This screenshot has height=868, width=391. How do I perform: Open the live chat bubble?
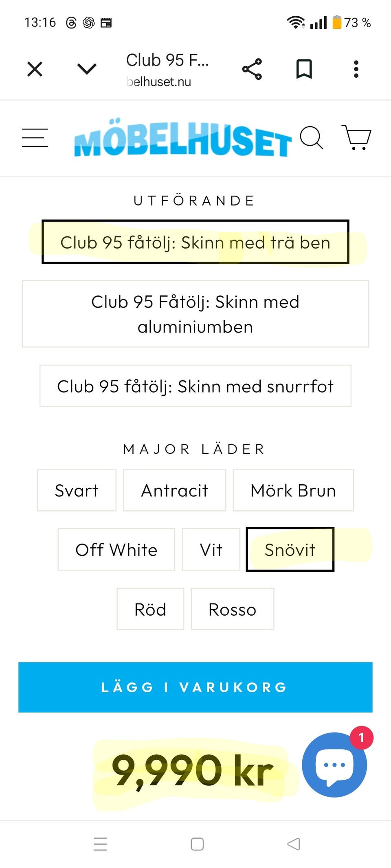[334, 764]
